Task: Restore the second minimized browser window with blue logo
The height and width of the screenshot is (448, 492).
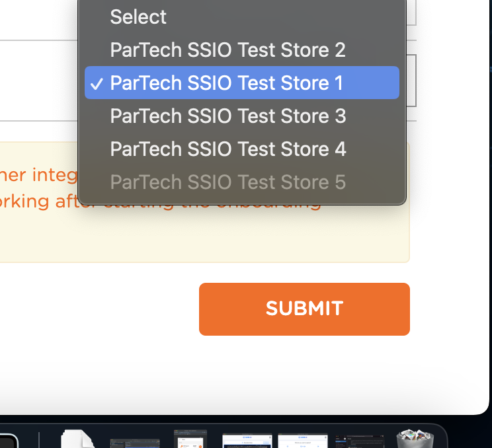Action: coord(303,441)
